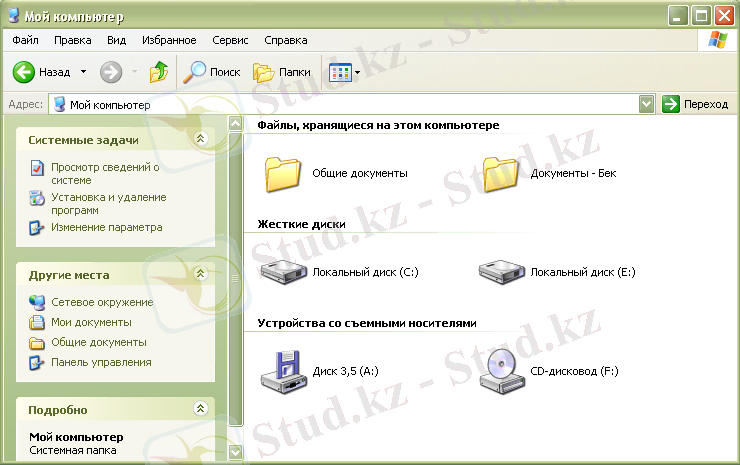Open Мои документы link

click(91, 322)
